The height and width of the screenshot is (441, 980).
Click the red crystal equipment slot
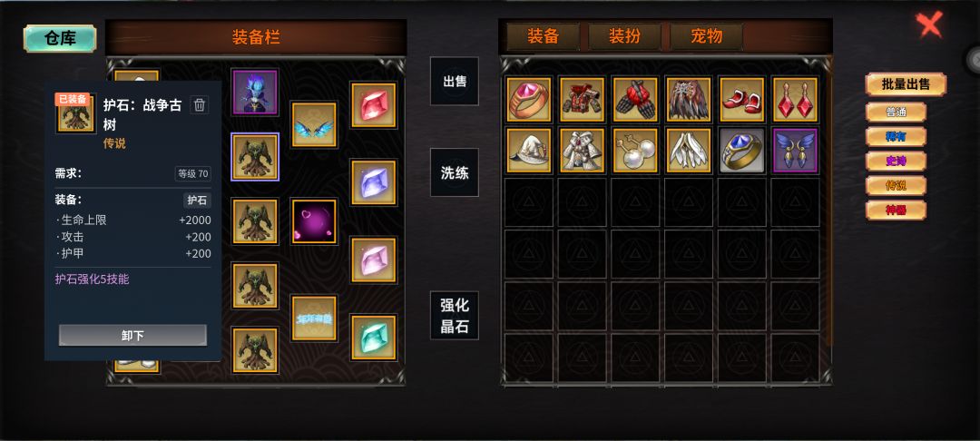tap(374, 105)
